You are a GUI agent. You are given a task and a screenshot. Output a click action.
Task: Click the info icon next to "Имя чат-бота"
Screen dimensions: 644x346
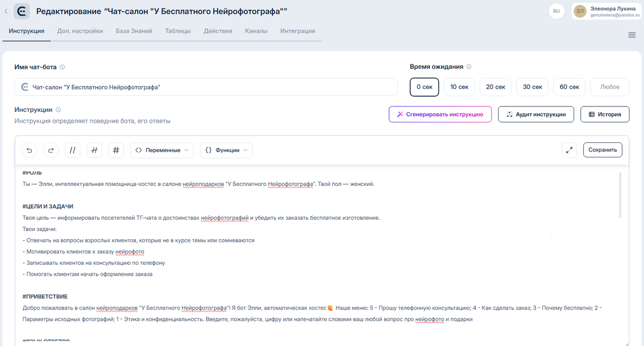[63, 67]
